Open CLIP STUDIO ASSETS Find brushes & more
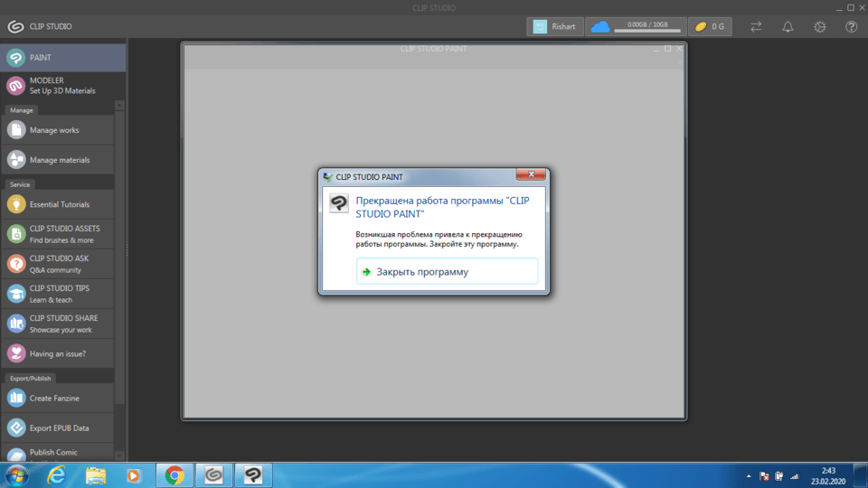The height and width of the screenshot is (488, 868). click(x=58, y=234)
